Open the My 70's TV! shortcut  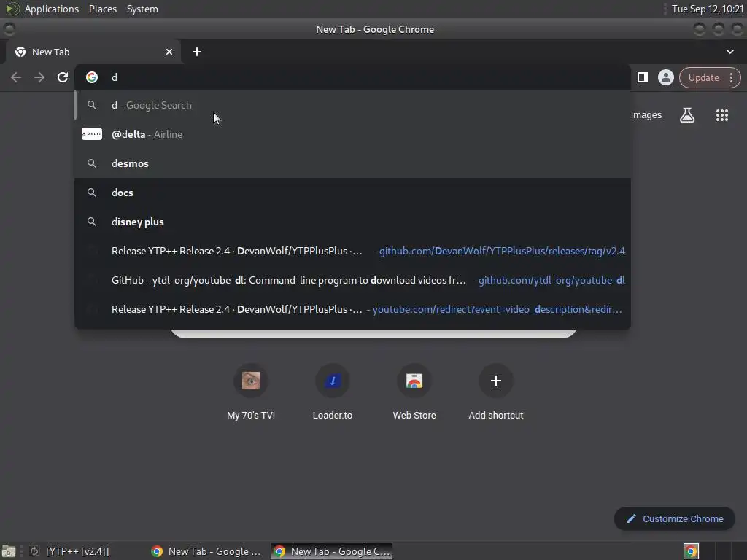tap(251, 392)
